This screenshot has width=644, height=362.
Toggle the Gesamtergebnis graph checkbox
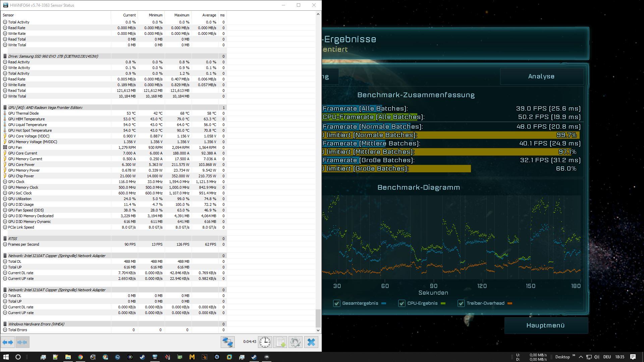[336, 303]
